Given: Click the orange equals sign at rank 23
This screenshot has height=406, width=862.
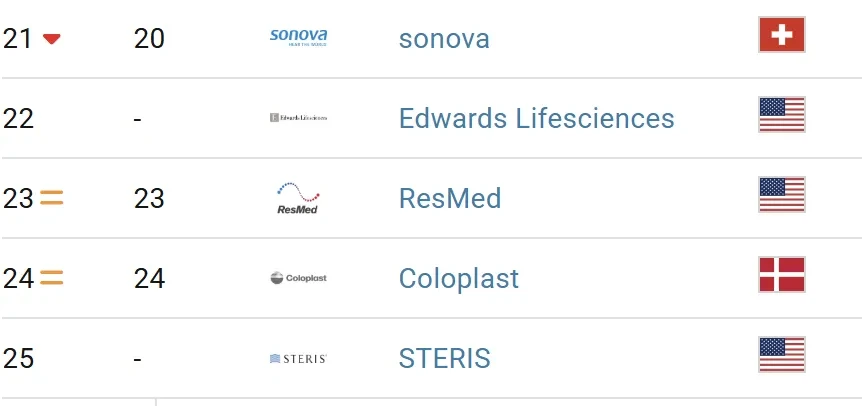Looking at the screenshot, I should point(52,197).
